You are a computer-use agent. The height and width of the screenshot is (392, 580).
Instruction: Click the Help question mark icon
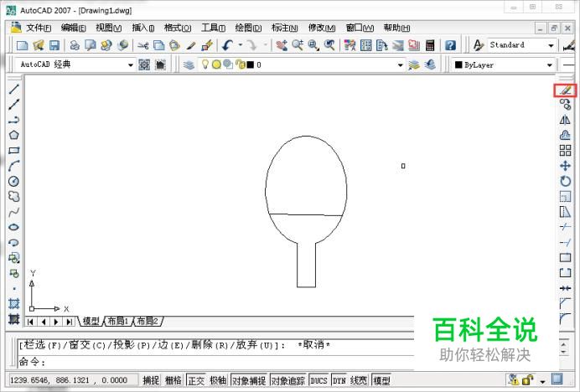pos(450,45)
